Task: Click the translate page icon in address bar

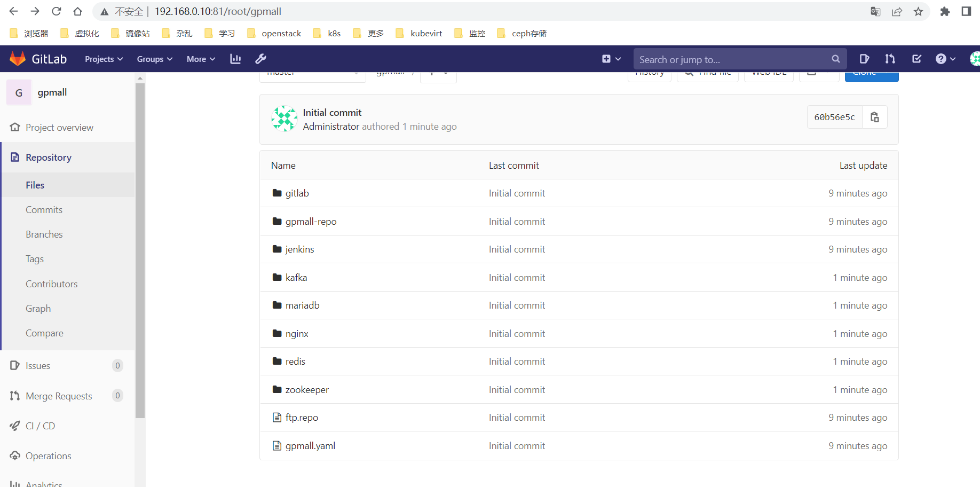Action: pyautogui.click(x=875, y=12)
